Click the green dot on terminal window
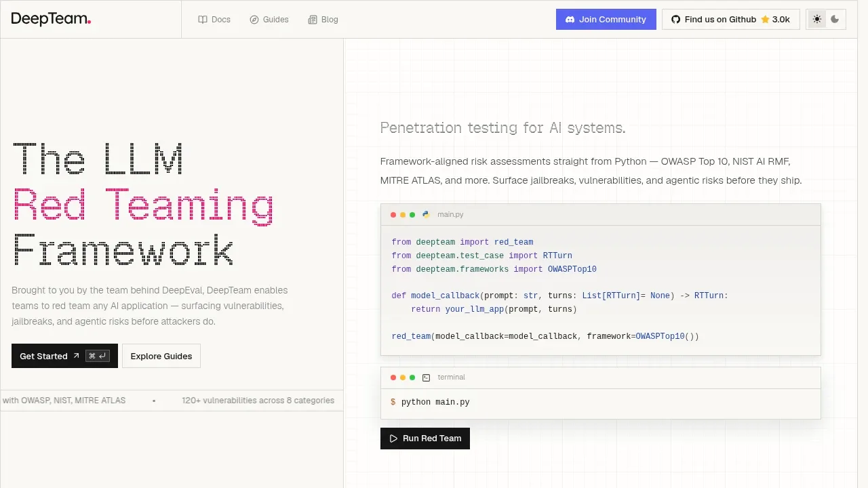The width and height of the screenshot is (868, 488). point(412,378)
